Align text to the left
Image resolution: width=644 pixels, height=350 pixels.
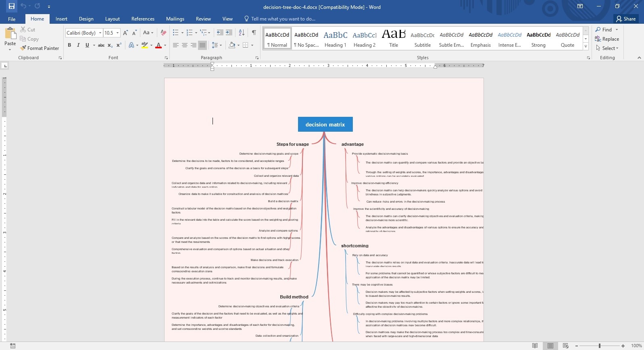175,45
